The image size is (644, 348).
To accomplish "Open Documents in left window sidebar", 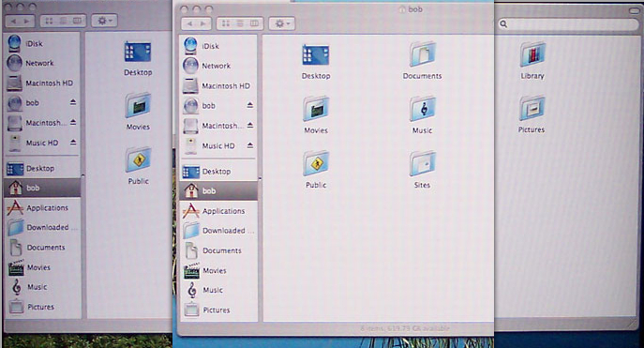I will tap(43, 248).
